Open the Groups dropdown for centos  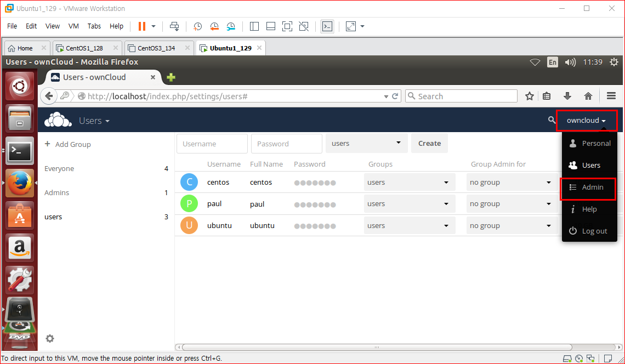point(410,183)
